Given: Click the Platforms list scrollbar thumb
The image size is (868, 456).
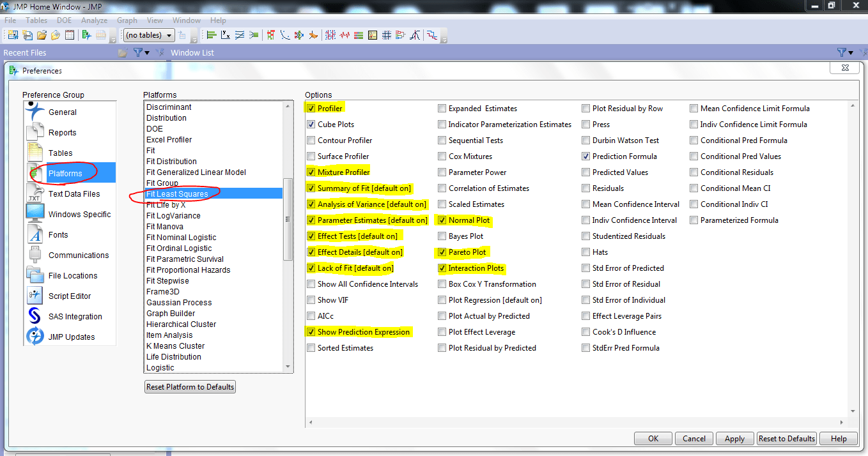Looking at the screenshot, I should [288, 219].
